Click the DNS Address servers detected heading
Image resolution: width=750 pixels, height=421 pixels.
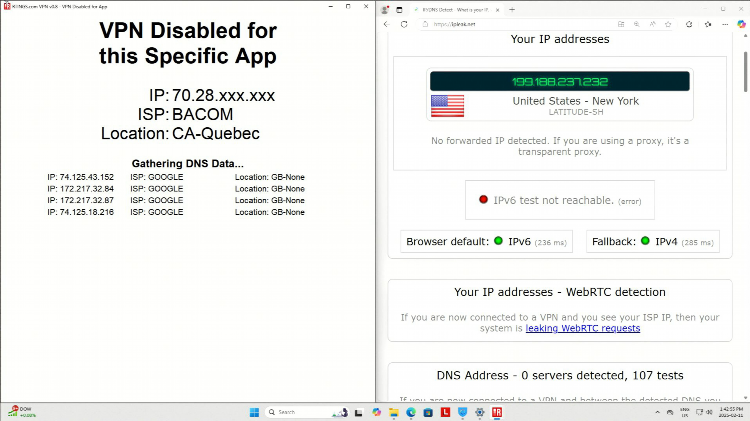(x=560, y=376)
